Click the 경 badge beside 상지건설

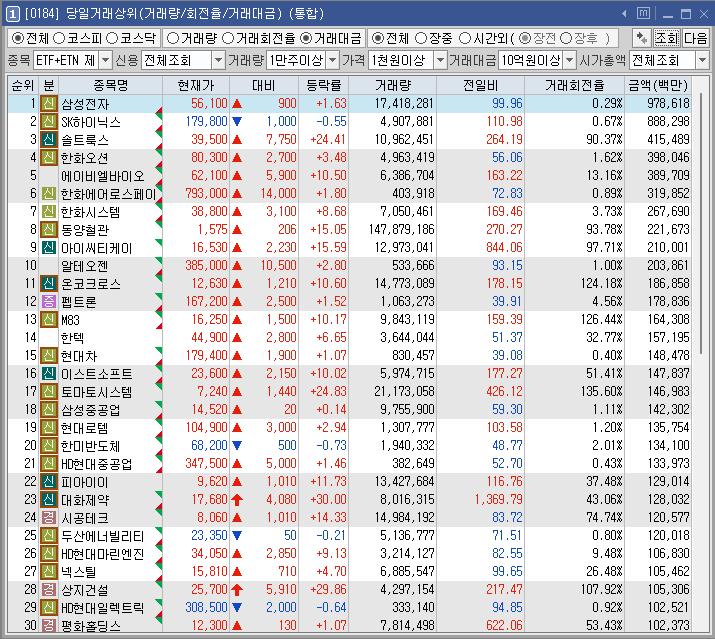coord(48,589)
